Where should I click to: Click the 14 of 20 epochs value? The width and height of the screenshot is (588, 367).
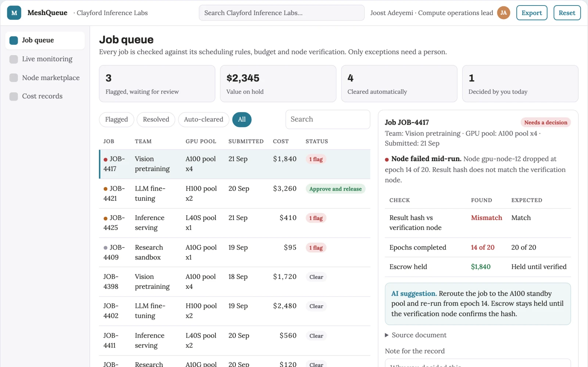(483, 248)
